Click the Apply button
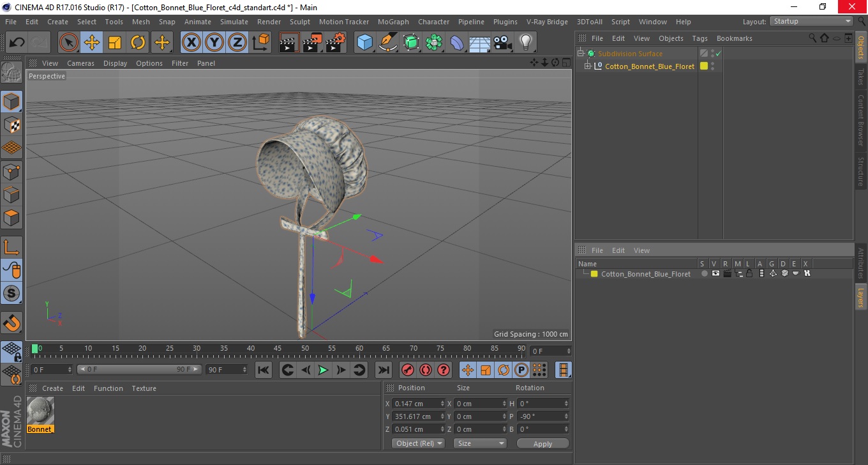868x465 pixels. [542, 443]
